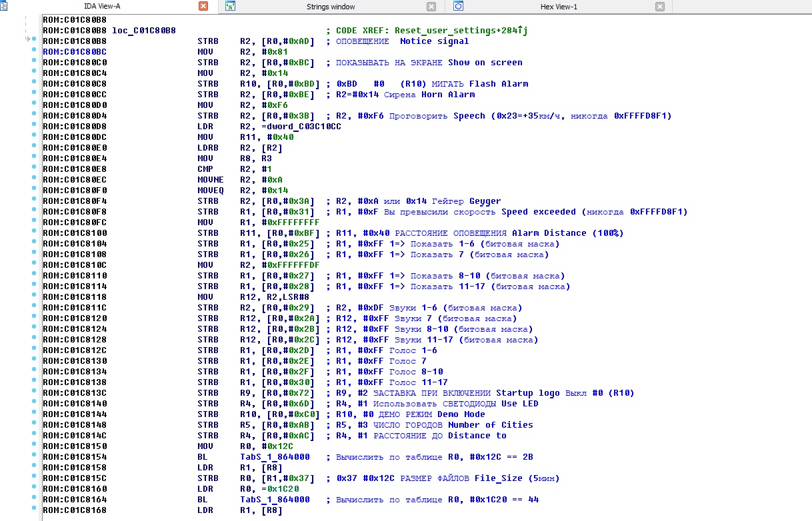812x521 pixels.
Task: Click the Hex View-1 tab icon
Action: (458, 7)
